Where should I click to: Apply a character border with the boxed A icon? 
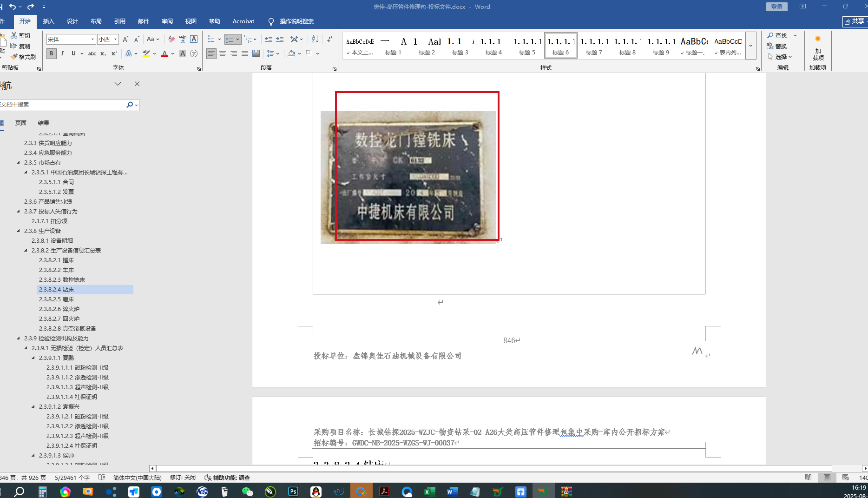[x=194, y=39]
